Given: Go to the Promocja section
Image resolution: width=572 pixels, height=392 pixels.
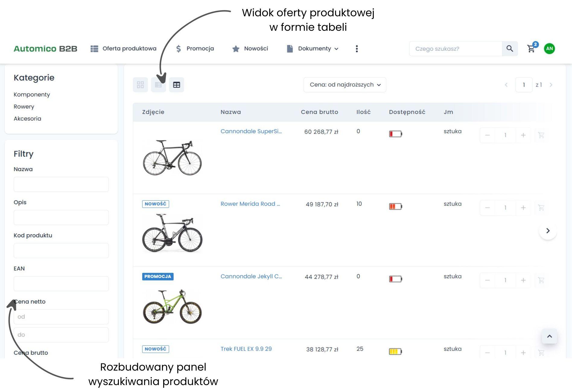Looking at the screenshot, I should click(x=195, y=49).
